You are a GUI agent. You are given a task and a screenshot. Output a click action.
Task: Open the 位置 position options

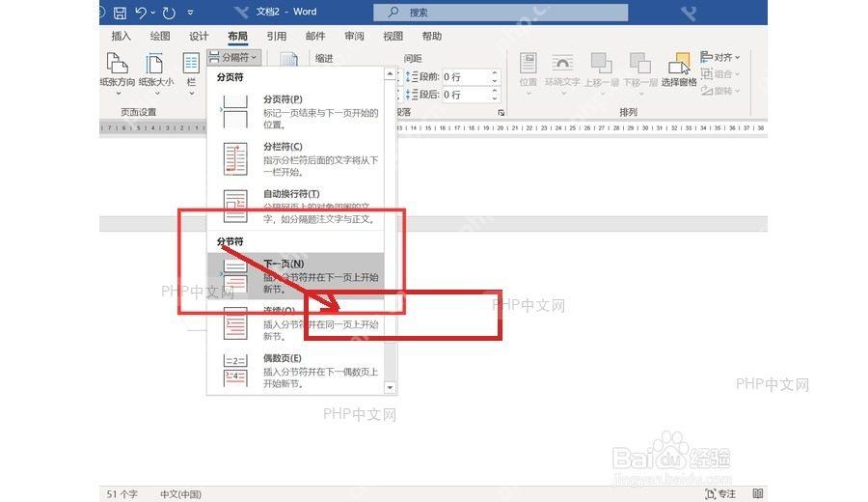[529, 73]
